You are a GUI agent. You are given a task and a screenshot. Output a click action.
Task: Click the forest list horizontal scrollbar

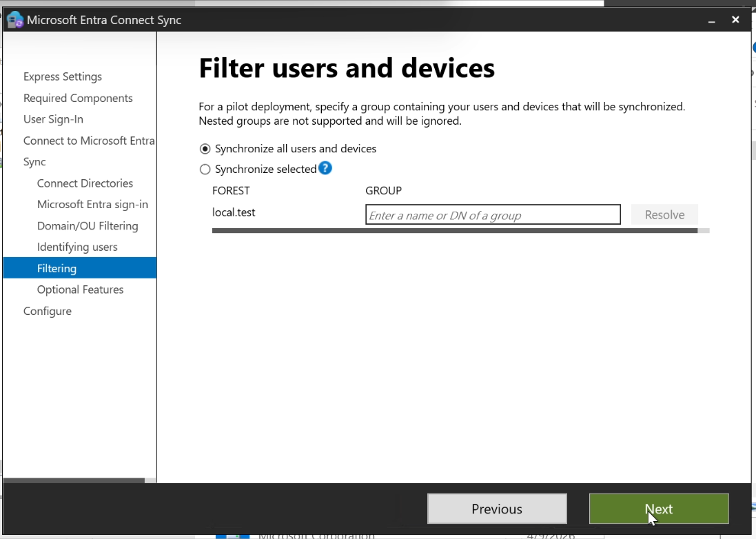click(x=455, y=230)
